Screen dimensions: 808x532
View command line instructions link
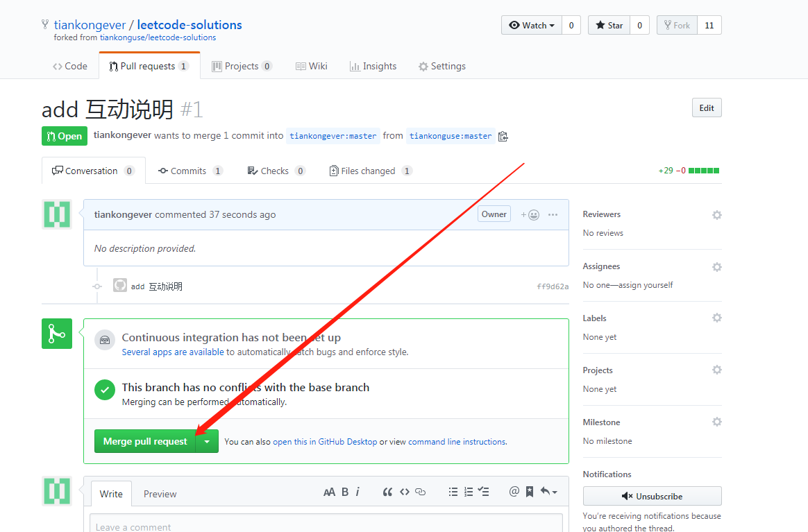point(457,442)
